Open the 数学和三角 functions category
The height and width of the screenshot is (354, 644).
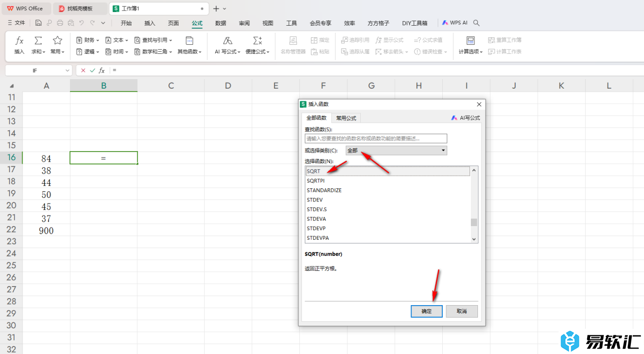point(153,51)
